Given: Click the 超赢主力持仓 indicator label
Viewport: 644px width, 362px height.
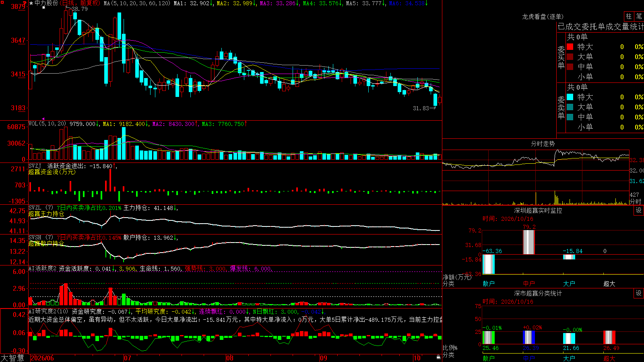Looking at the screenshot, I should click(46, 214).
